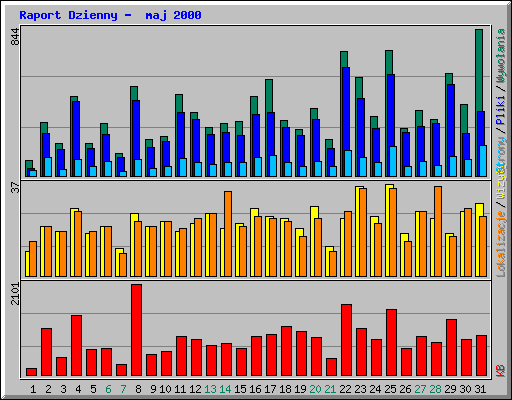
Task: Click the orange bar for day 14
Action: [x=228, y=234]
